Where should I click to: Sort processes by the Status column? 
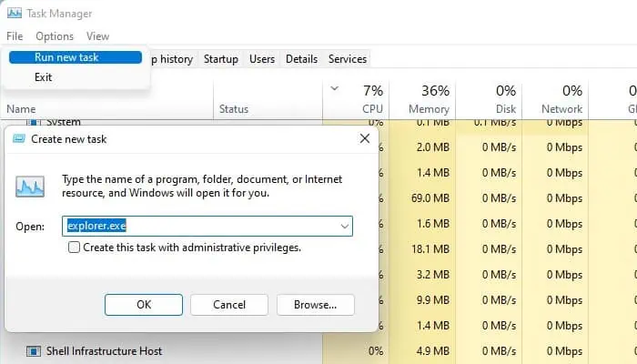click(234, 109)
